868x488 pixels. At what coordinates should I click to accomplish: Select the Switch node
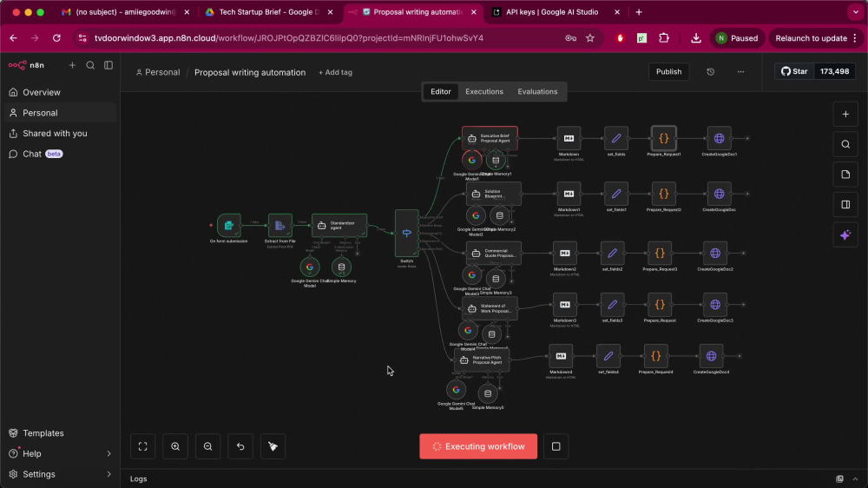(407, 234)
